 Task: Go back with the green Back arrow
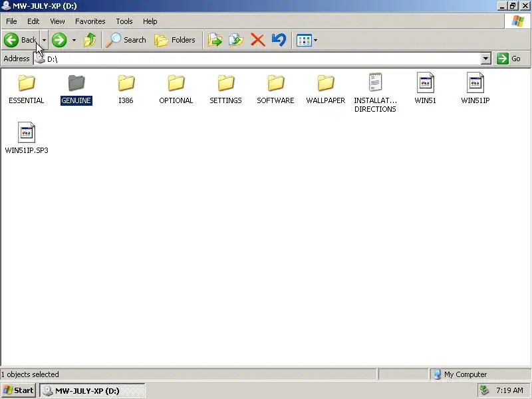pyautogui.click(x=20, y=40)
